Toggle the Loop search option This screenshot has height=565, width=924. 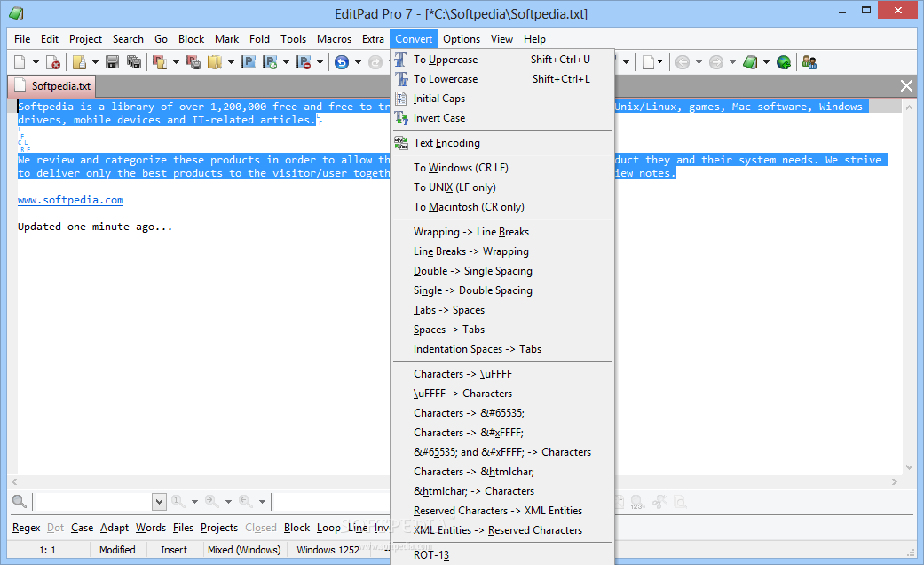pos(328,528)
